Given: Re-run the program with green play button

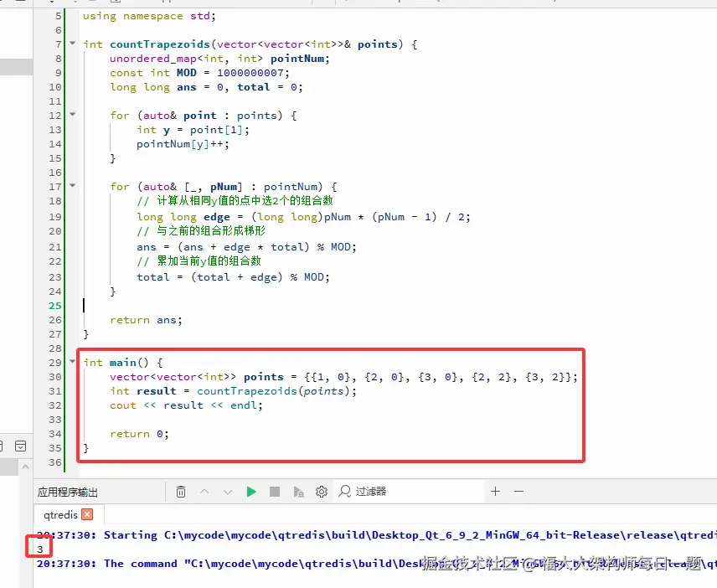Looking at the screenshot, I should click(251, 492).
